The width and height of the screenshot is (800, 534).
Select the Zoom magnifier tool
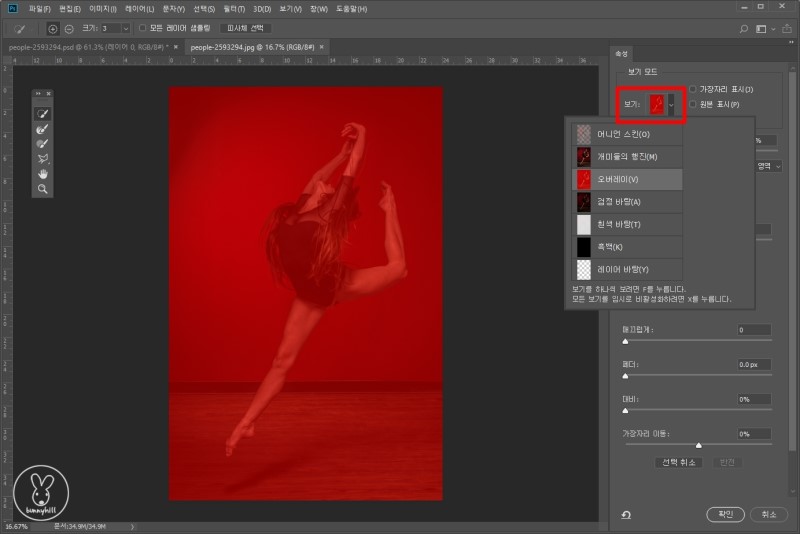click(x=43, y=188)
